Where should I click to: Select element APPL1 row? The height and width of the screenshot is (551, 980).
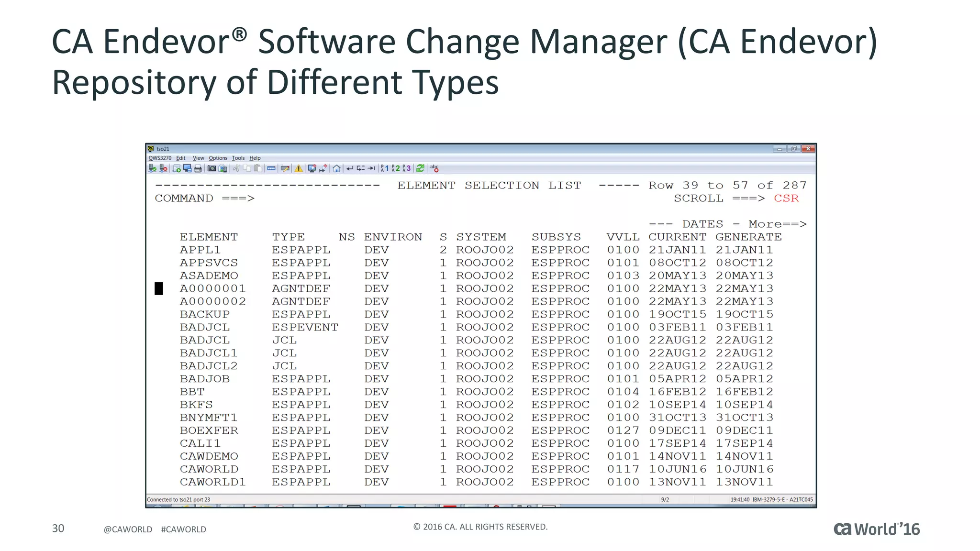[x=476, y=250]
